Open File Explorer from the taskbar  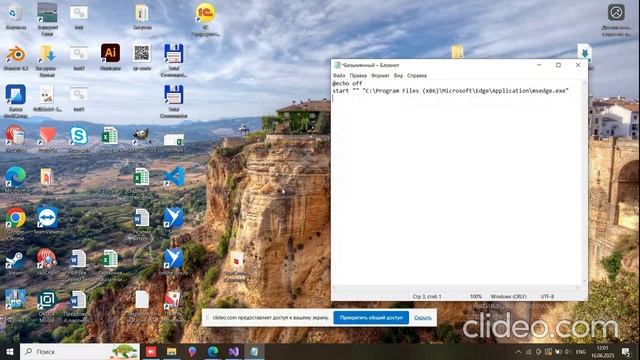click(x=171, y=351)
